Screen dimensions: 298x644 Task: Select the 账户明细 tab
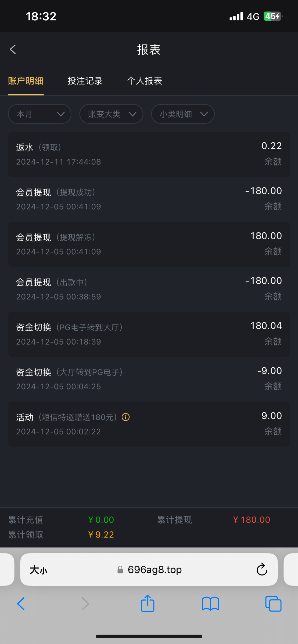point(26,81)
